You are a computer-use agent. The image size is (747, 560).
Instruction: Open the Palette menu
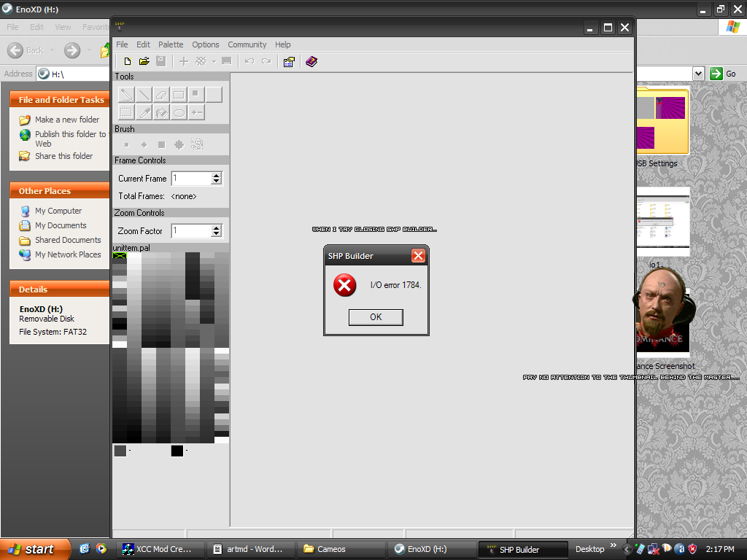point(171,44)
